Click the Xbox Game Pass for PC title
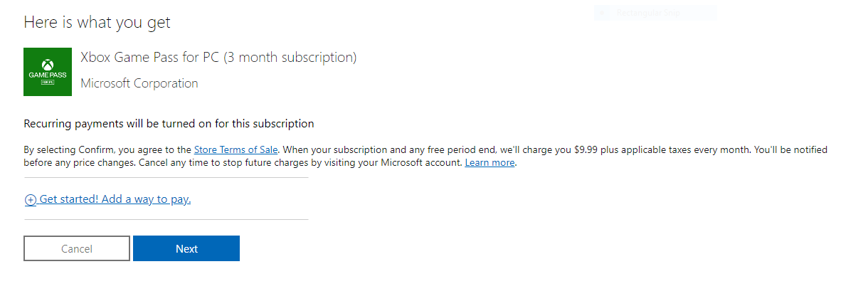868x306 pixels. [x=150, y=58]
